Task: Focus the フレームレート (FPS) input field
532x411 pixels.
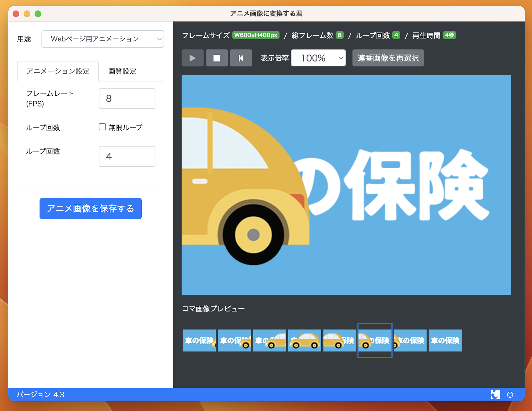Action: pyautogui.click(x=127, y=98)
